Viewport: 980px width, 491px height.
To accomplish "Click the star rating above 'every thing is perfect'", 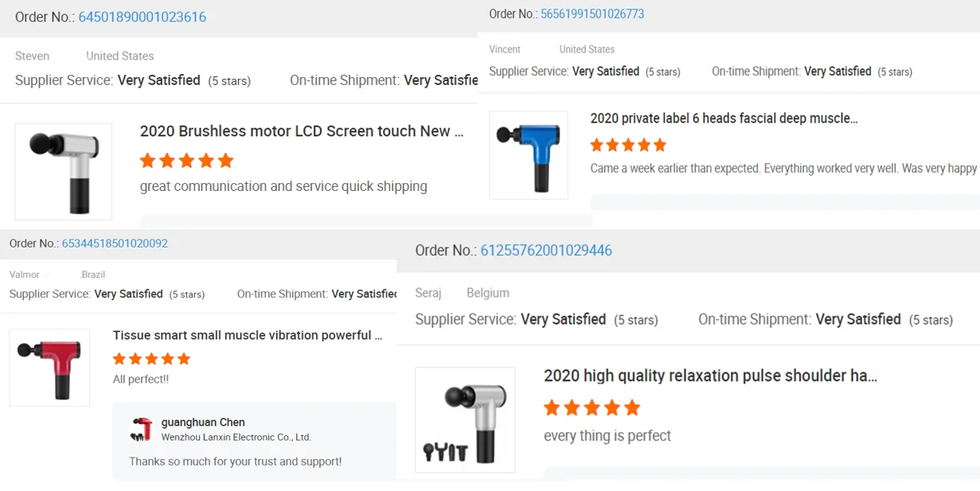I will [x=592, y=408].
